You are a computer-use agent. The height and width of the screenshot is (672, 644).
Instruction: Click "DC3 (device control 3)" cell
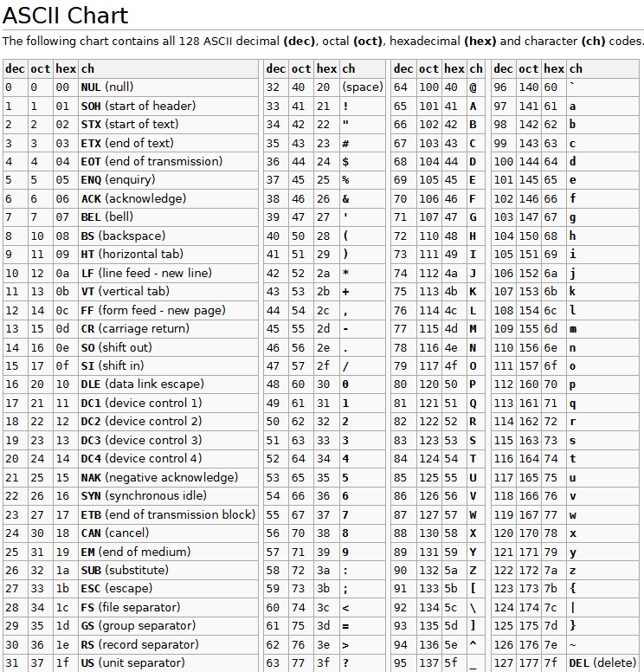click(169, 440)
